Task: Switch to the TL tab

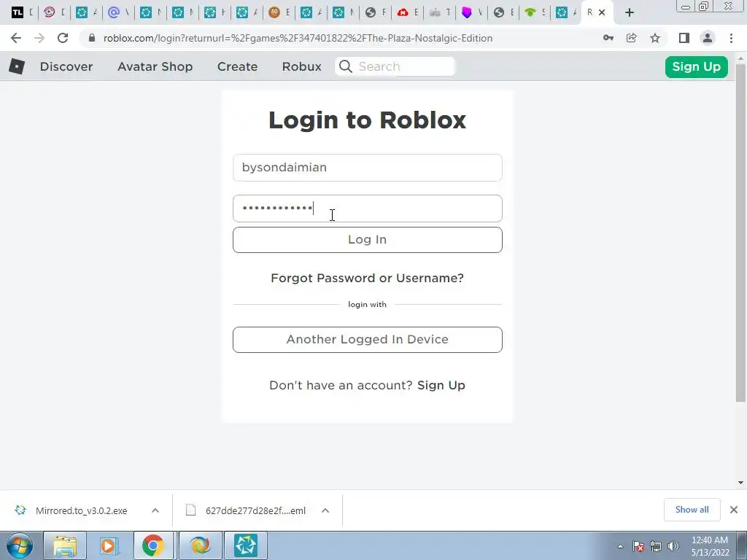Action: [23, 13]
